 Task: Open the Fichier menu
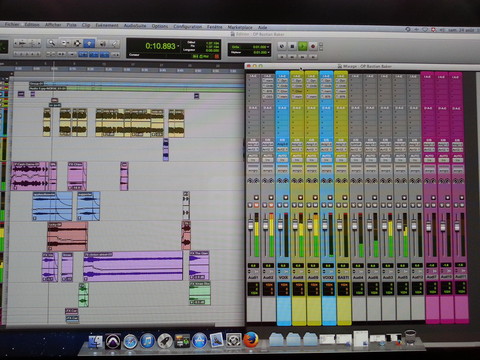point(12,24)
